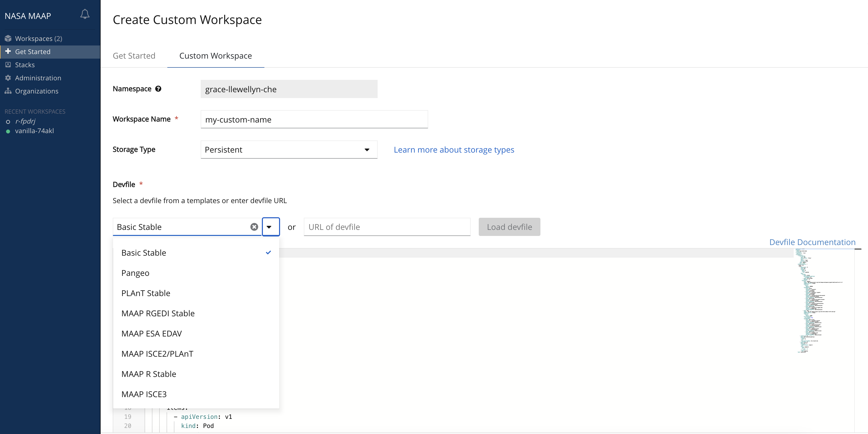Switch to the Get Started tab

(x=134, y=56)
